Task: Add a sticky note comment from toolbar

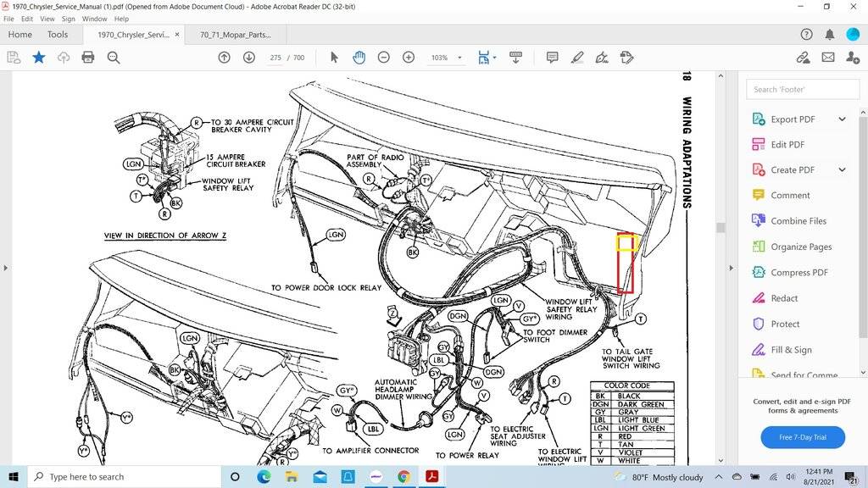Action: pyautogui.click(x=552, y=58)
